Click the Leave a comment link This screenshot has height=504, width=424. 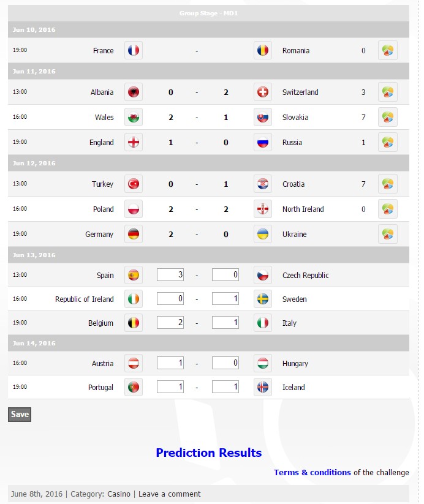click(169, 494)
